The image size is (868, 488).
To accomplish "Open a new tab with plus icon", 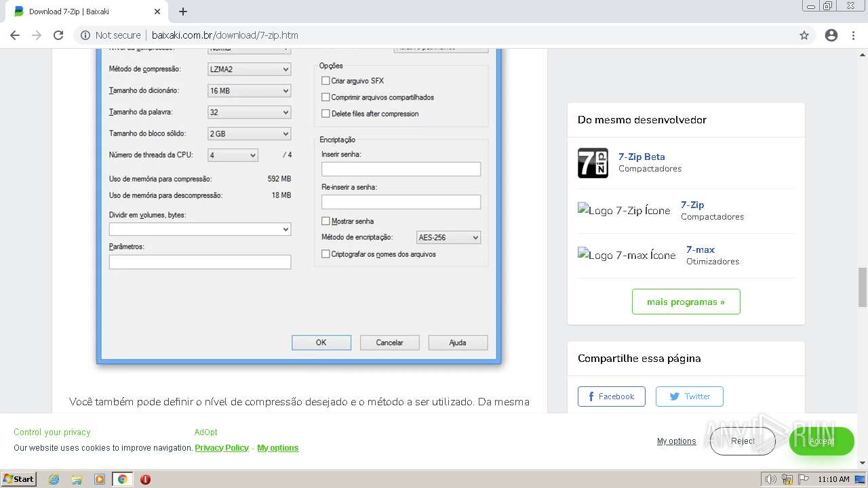I will (x=183, y=12).
